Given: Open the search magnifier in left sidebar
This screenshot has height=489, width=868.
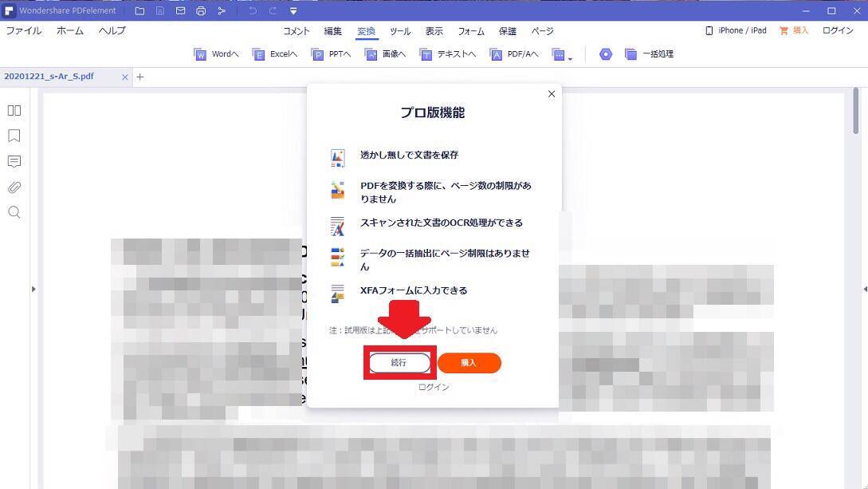Looking at the screenshot, I should coord(14,212).
